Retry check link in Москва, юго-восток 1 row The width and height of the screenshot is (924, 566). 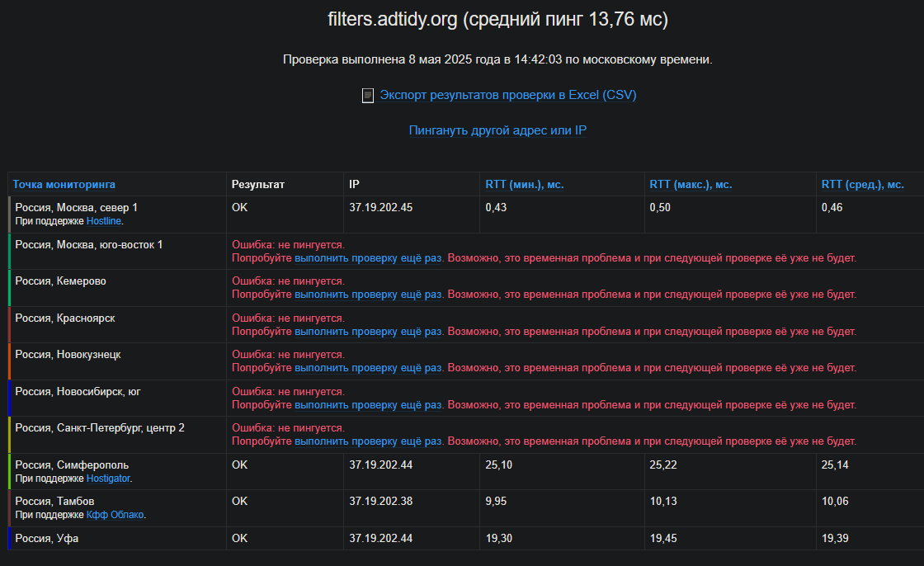(x=368, y=258)
